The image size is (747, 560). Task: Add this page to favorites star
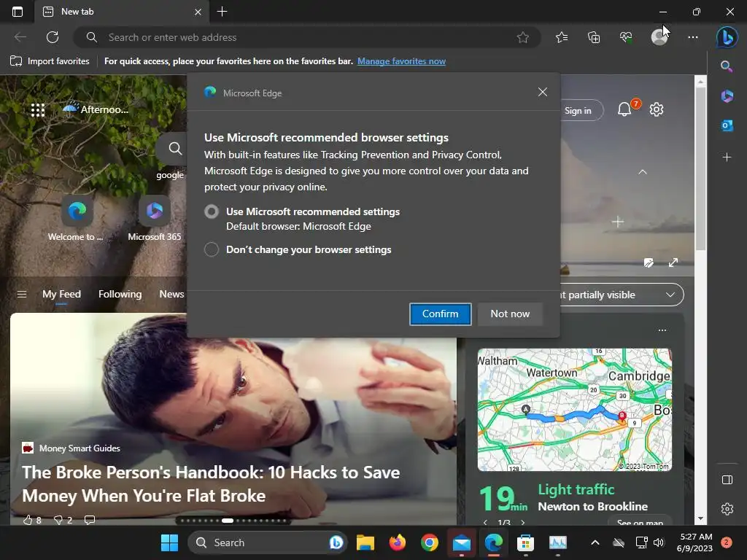coord(522,37)
